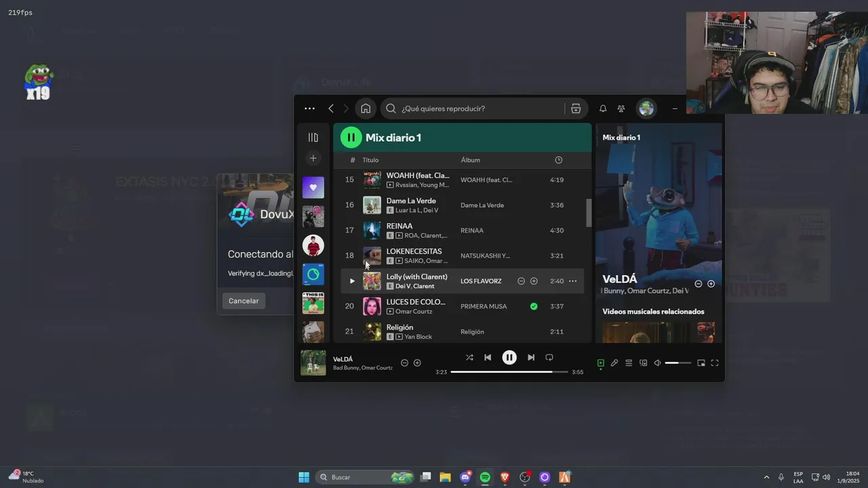Sort tracks by the Álbum column
This screenshot has width=868, height=488.
click(470, 160)
